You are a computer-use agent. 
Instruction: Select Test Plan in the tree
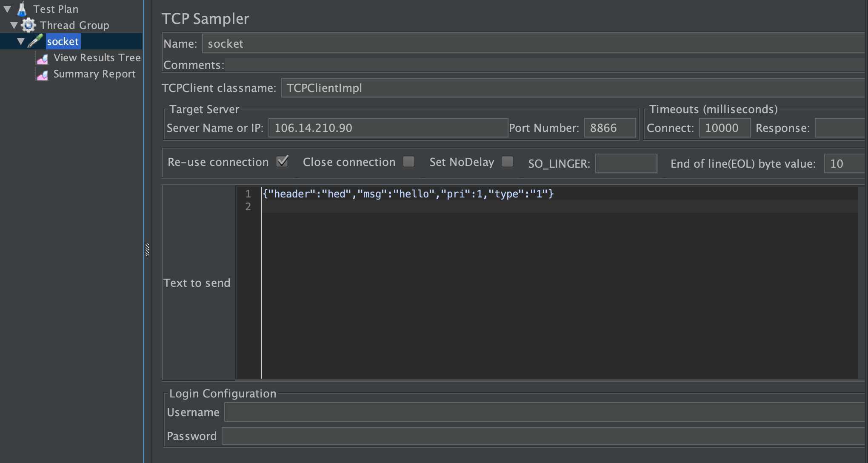click(x=56, y=9)
